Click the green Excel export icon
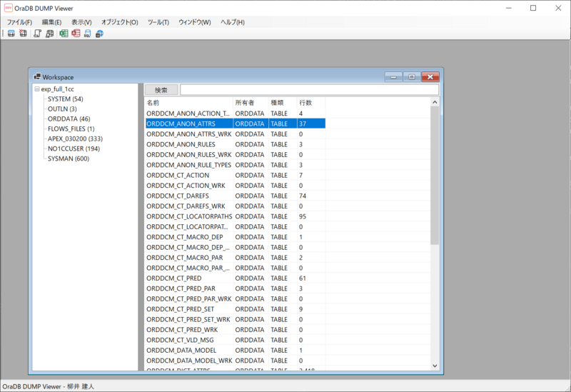 64,34
